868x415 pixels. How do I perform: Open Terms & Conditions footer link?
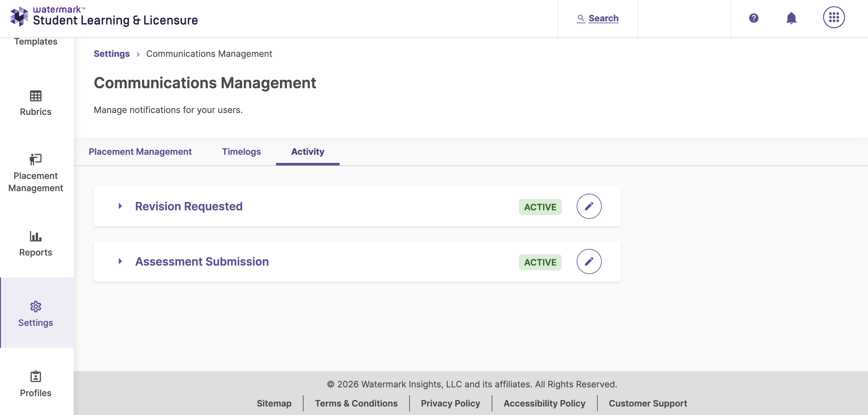(356, 403)
